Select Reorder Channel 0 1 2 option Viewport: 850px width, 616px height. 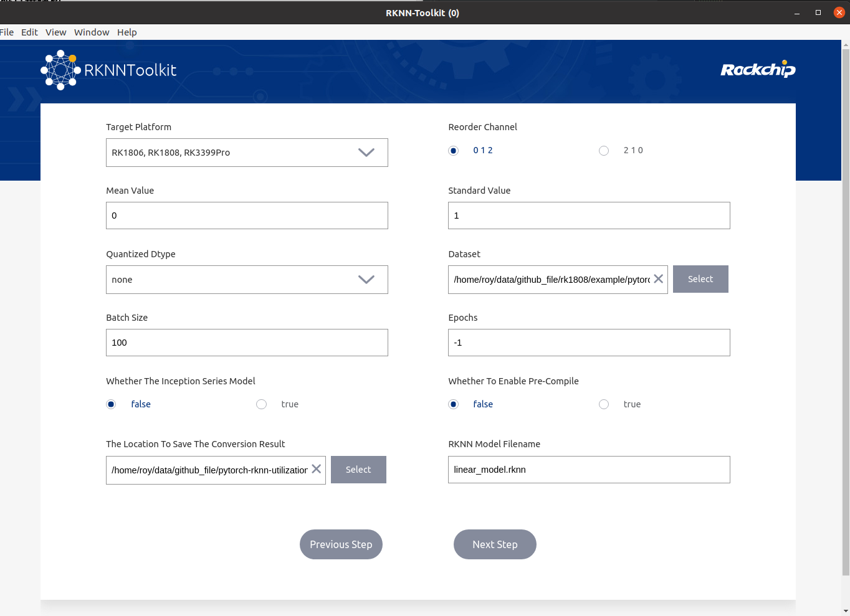pyautogui.click(x=453, y=151)
